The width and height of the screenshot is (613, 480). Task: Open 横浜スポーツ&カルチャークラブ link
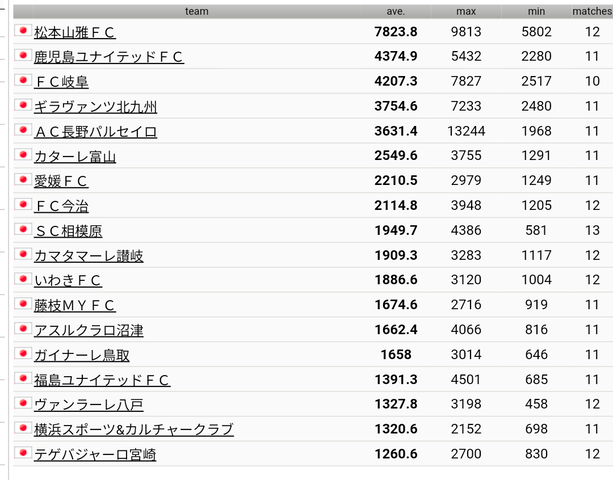133,430
